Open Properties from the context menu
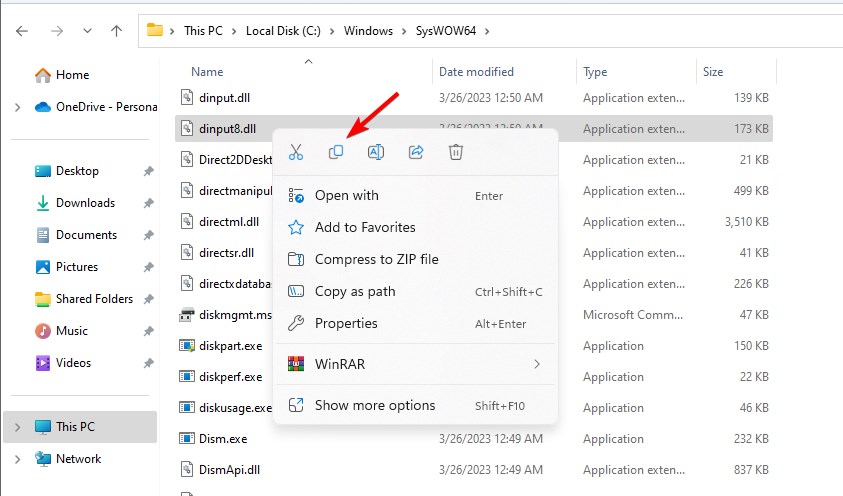 [416, 324]
